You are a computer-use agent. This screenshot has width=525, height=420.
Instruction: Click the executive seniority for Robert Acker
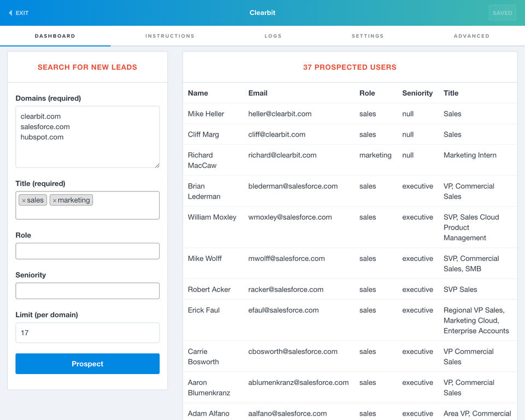(417, 289)
